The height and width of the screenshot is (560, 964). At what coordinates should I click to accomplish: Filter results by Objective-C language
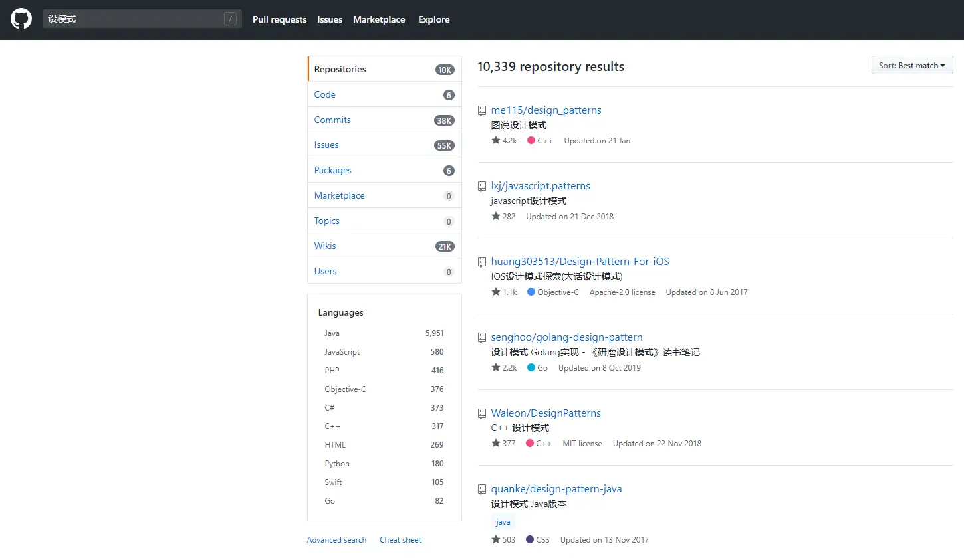[345, 389]
